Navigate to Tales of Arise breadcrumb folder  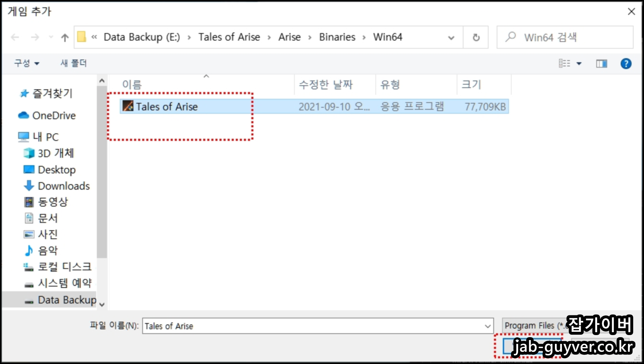(229, 37)
